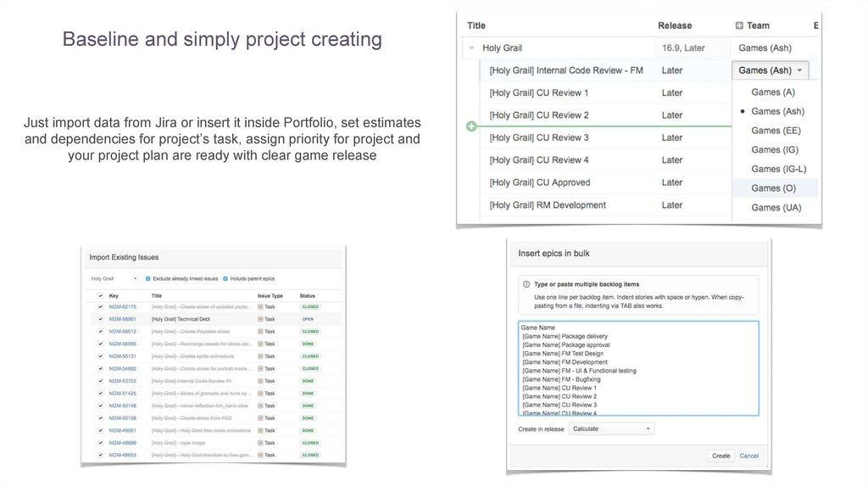Select the [Holy Grail] CU Review 3 row

click(538, 137)
